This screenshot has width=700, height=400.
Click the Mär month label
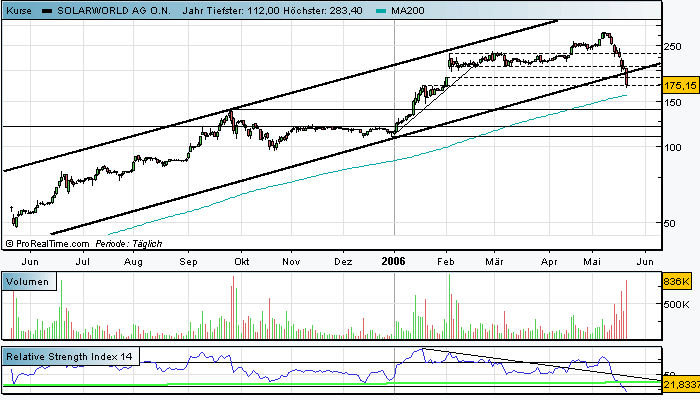[x=494, y=262]
